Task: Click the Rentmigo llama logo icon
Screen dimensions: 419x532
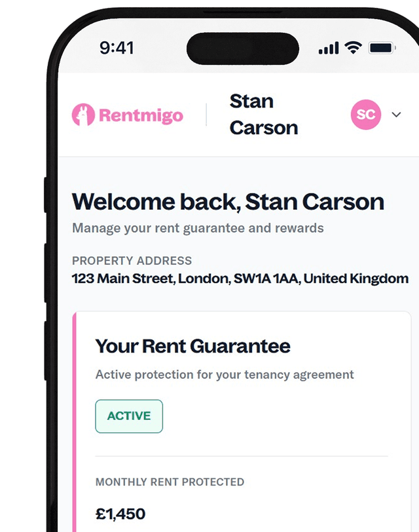Action: (x=83, y=115)
